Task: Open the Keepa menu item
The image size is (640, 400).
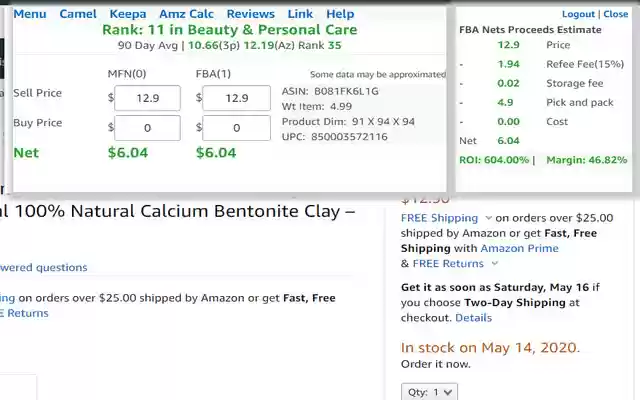Action: (x=127, y=14)
